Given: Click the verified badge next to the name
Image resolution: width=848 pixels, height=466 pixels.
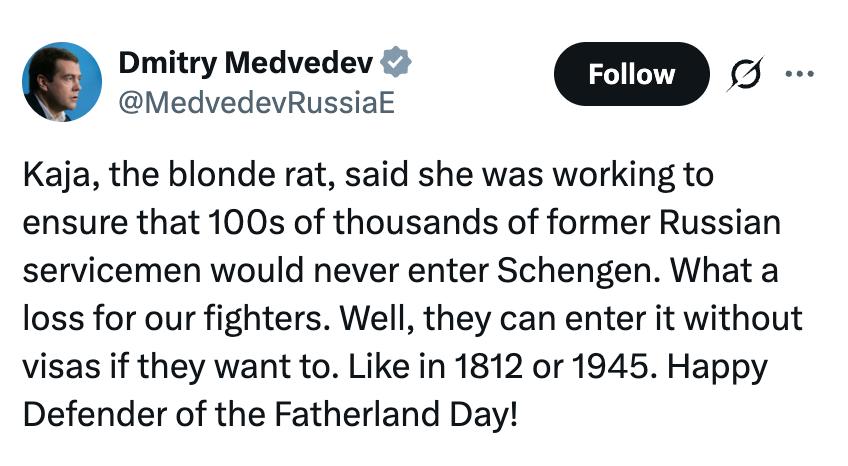Looking at the screenshot, I should pos(399,64).
